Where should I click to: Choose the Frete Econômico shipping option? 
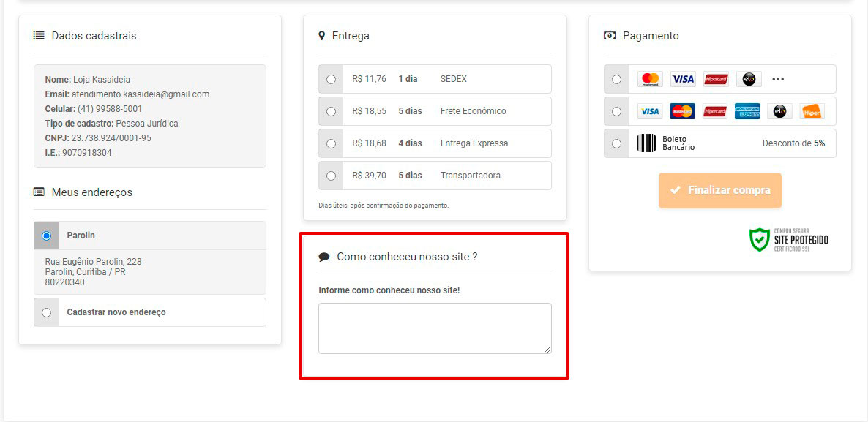[x=332, y=111]
